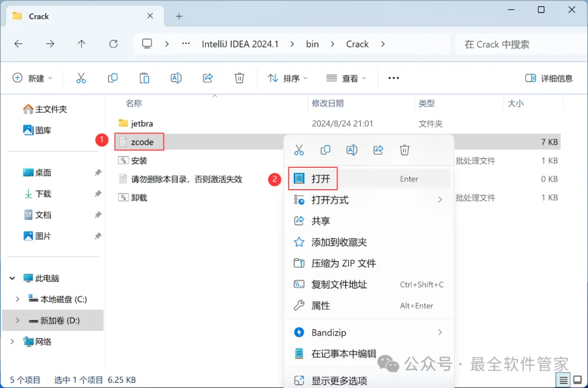This screenshot has height=388, width=588.
Task: Open a new tab with the plus button
Action: (x=179, y=16)
